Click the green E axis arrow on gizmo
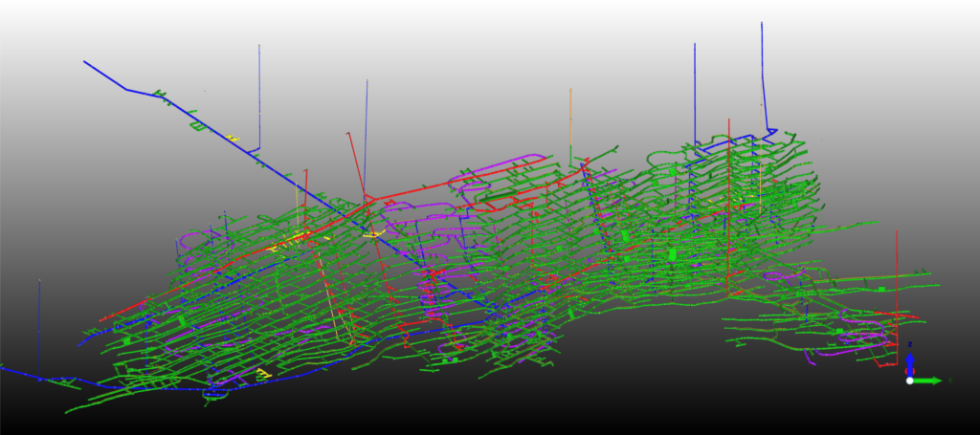 [930, 381]
